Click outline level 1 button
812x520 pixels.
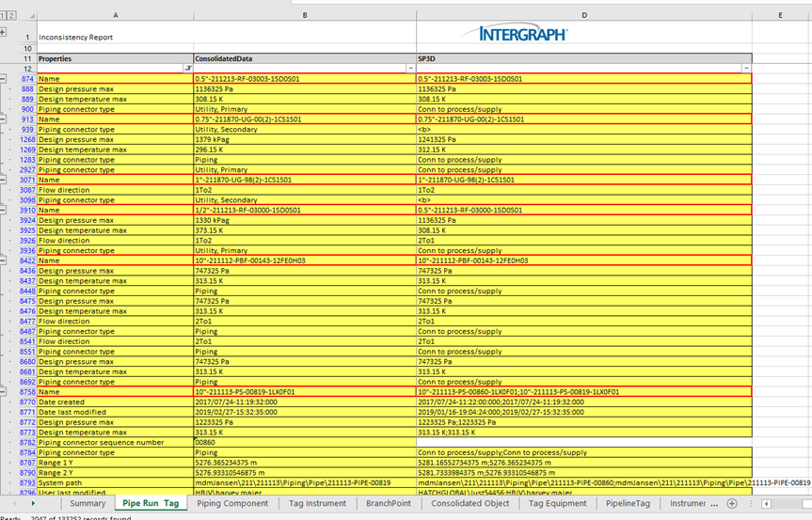coord(4,16)
